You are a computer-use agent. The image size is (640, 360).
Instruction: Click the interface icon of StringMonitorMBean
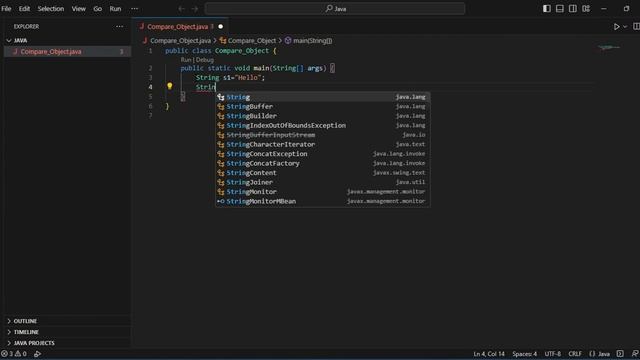tap(221, 201)
